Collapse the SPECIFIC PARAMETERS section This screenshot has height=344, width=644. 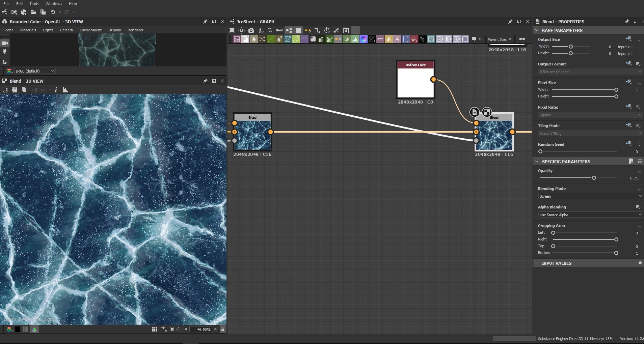click(537, 162)
